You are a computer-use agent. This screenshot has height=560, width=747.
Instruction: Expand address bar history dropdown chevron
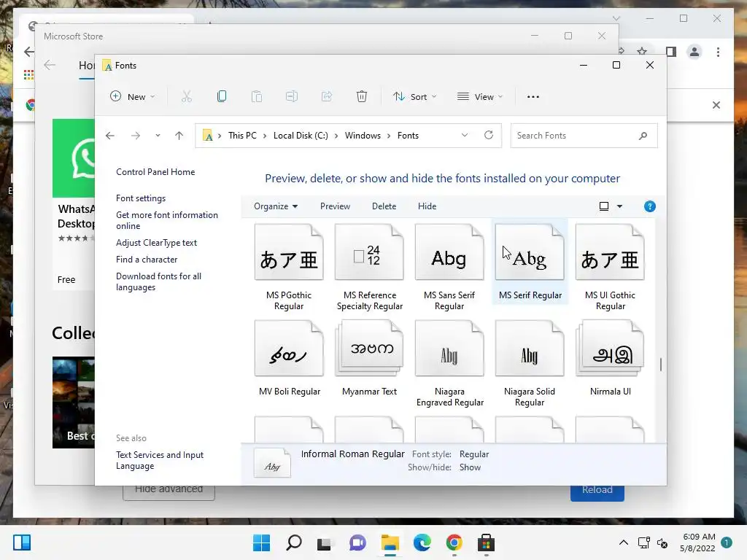[465, 135]
